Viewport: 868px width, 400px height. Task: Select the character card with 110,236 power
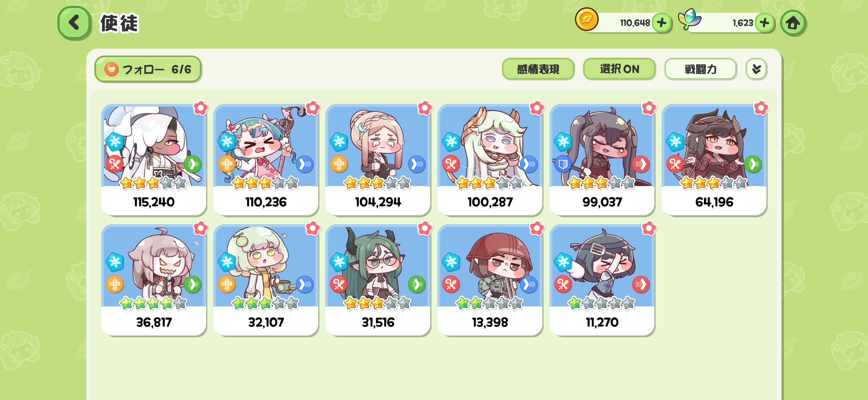[x=266, y=159]
